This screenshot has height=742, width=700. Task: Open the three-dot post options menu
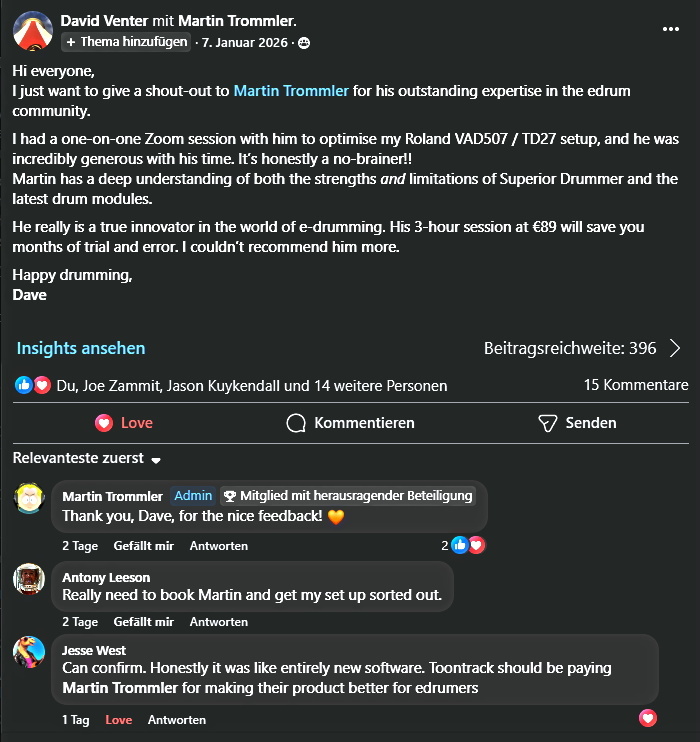pos(671,29)
